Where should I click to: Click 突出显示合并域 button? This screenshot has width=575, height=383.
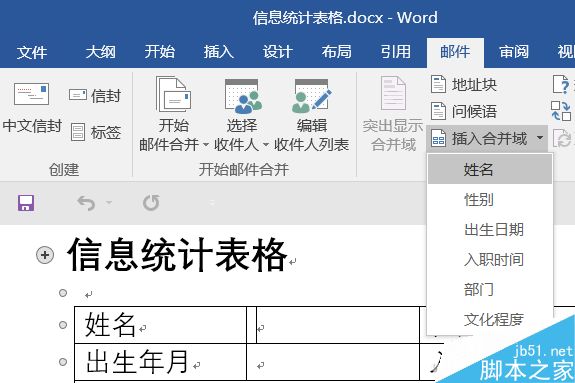point(393,114)
